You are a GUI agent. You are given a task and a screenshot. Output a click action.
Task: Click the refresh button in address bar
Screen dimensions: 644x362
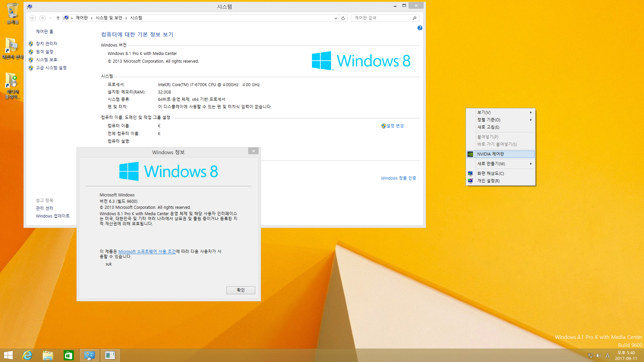coord(343,18)
